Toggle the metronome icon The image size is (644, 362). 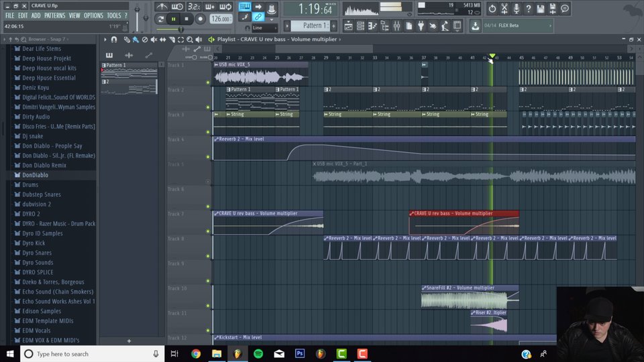tap(162, 7)
